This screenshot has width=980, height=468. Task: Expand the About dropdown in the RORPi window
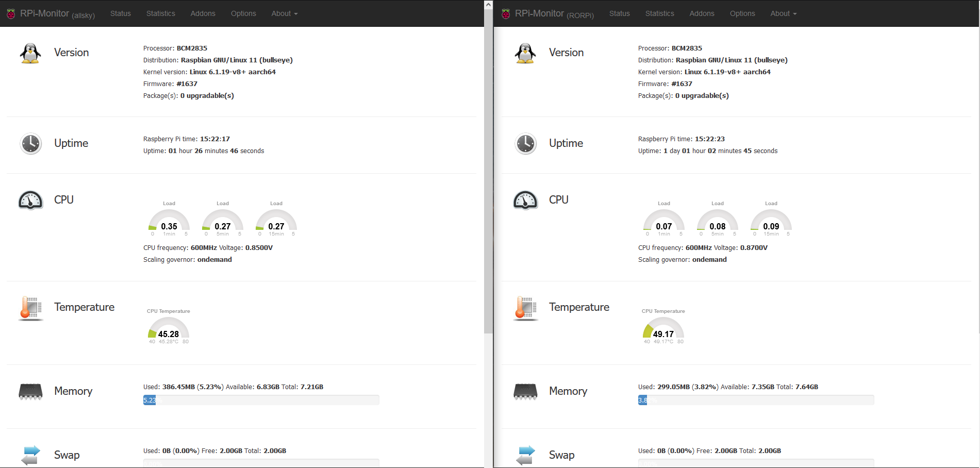pos(784,13)
